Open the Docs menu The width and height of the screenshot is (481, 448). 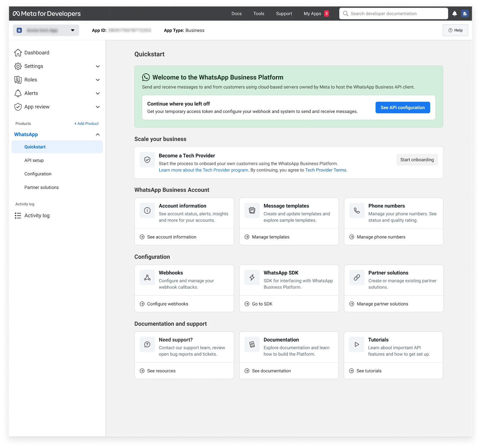tap(237, 14)
